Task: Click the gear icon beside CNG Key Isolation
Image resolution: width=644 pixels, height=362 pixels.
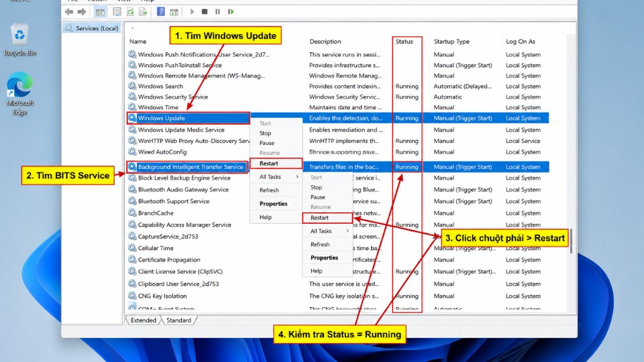Action: pos(132,296)
